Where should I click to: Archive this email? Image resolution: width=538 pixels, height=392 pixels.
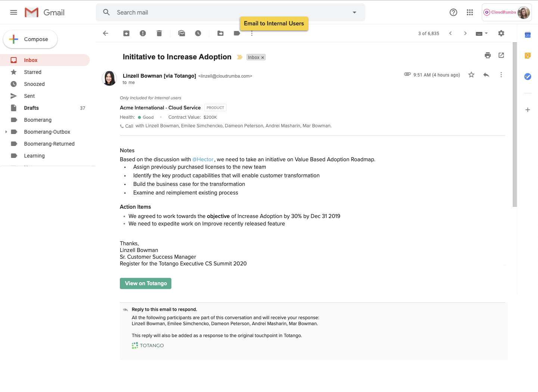pyautogui.click(x=127, y=33)
